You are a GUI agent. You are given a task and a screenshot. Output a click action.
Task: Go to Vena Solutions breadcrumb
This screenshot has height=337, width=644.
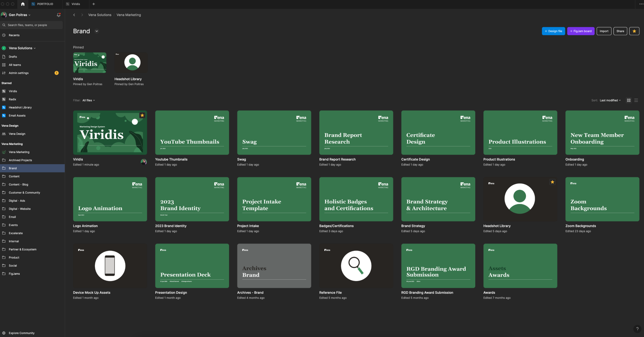[x=100, y=15]
